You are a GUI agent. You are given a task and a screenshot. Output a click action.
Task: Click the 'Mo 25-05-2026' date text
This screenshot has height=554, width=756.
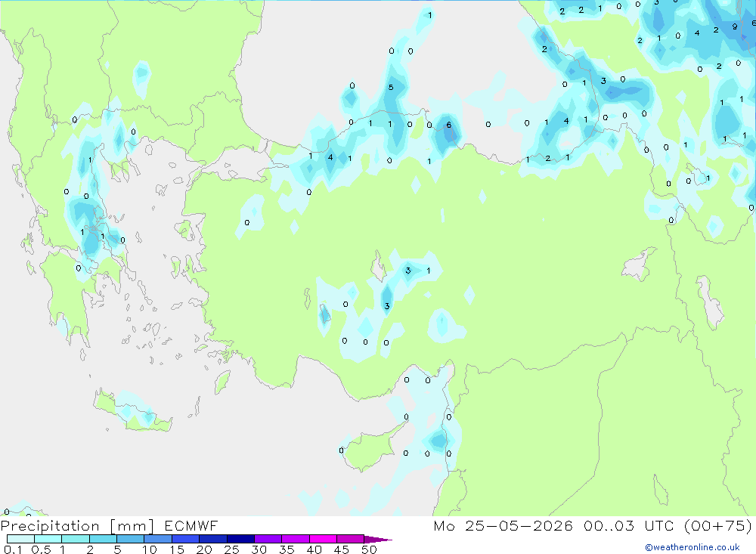503,525
